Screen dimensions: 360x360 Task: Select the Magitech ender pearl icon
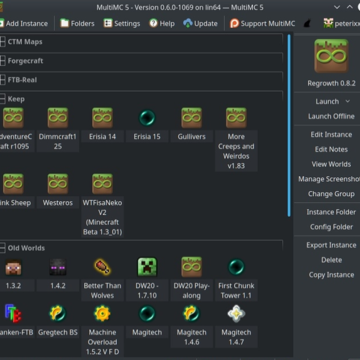(x=147, y=313)
